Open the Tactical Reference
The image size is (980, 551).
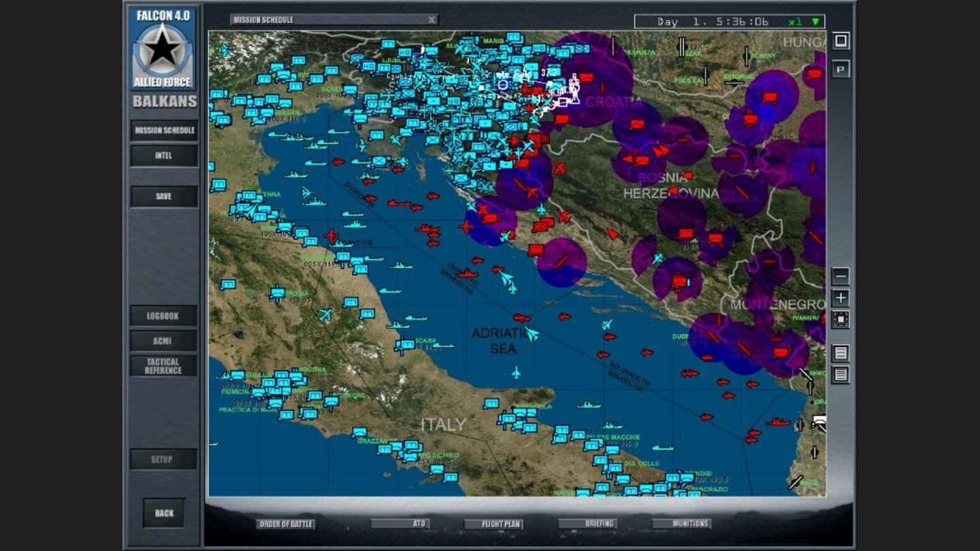coord(164,366)
